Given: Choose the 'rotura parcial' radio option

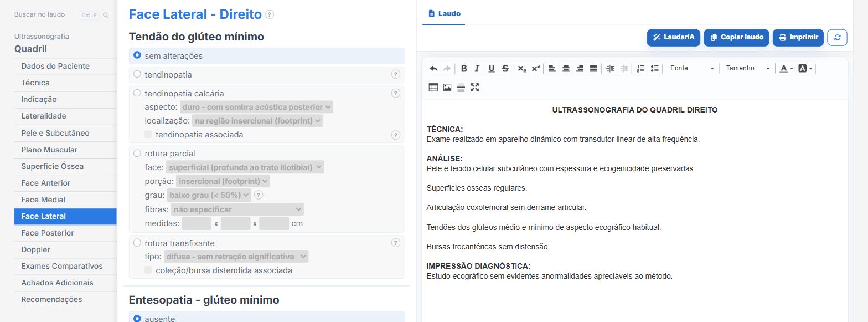Looking at the screenshot, I should pyautogui.click(x=137, y=153).
